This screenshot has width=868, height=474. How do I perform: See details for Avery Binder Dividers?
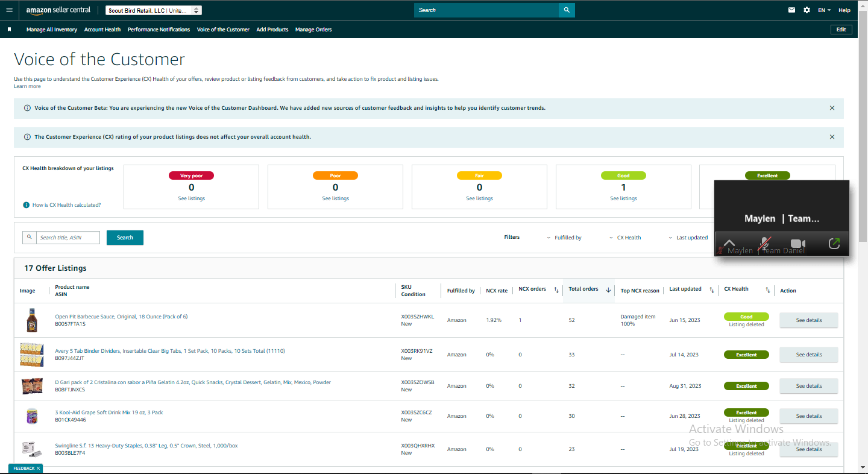click(808, 355)
